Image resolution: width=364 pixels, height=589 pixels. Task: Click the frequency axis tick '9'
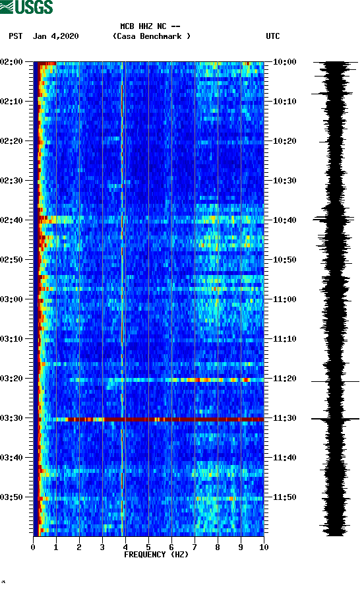click(x=241, y=547)
